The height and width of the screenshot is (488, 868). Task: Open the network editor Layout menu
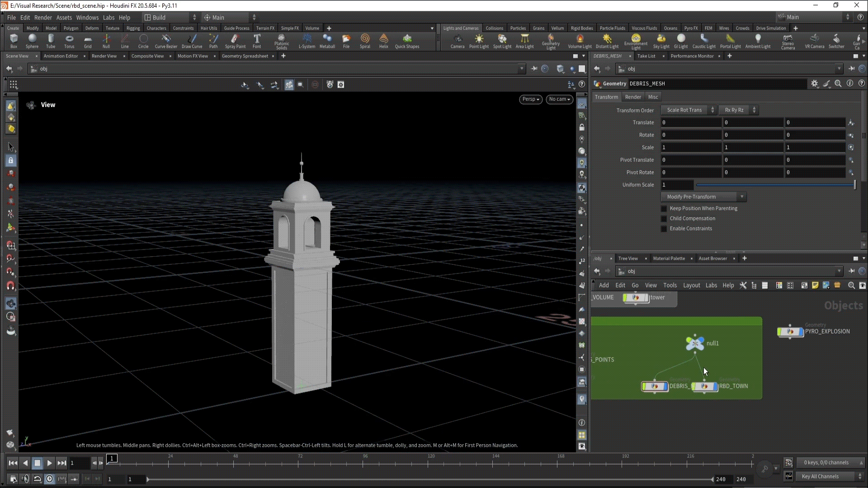(691, 286)
